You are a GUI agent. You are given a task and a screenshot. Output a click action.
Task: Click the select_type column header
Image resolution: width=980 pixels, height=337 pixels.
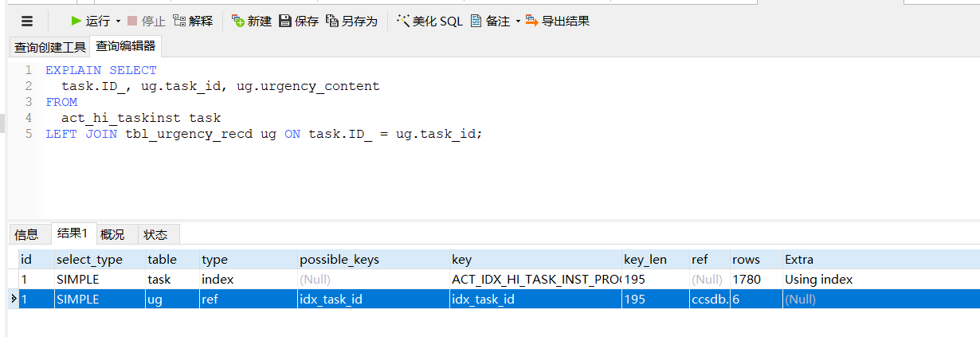[x=89, y=260]
